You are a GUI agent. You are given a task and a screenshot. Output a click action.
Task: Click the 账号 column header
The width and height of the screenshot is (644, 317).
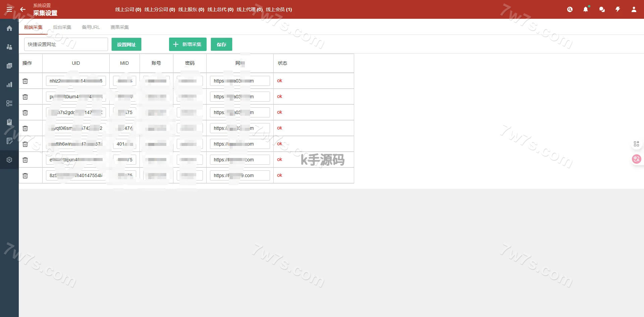(156, 63)
